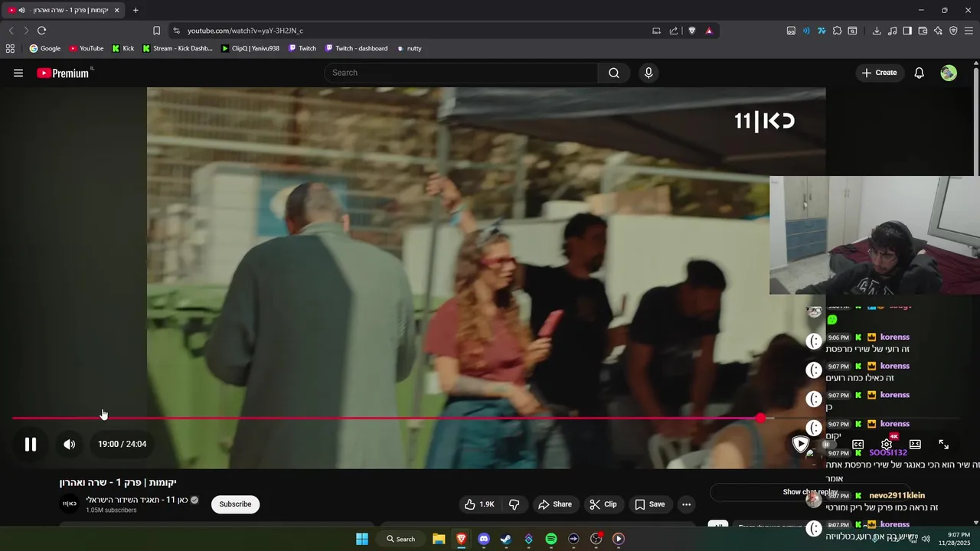Dislike the video

[514, 504]
